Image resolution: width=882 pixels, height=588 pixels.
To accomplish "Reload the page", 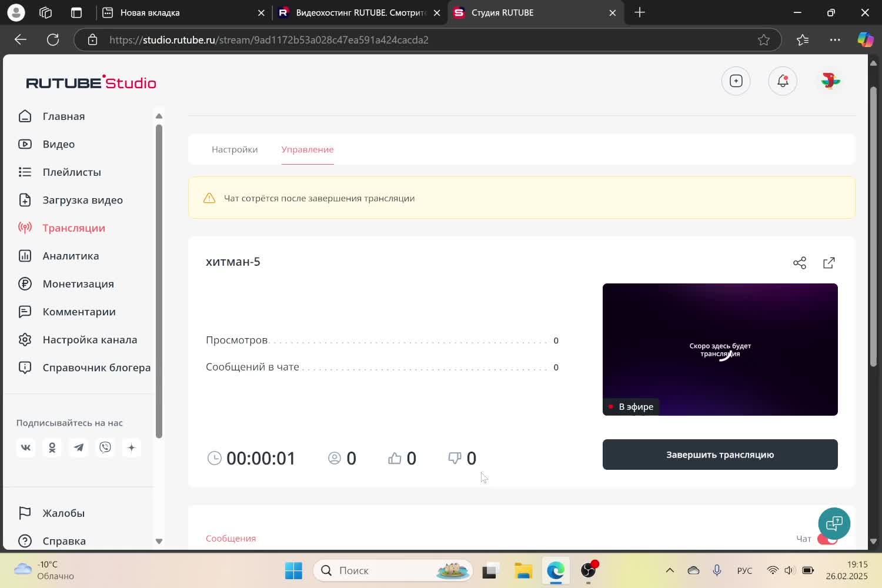I will (x=53, y=39).
